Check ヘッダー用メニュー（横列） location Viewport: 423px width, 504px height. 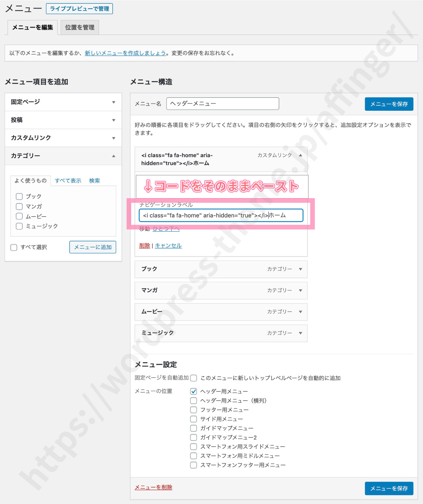193,401
